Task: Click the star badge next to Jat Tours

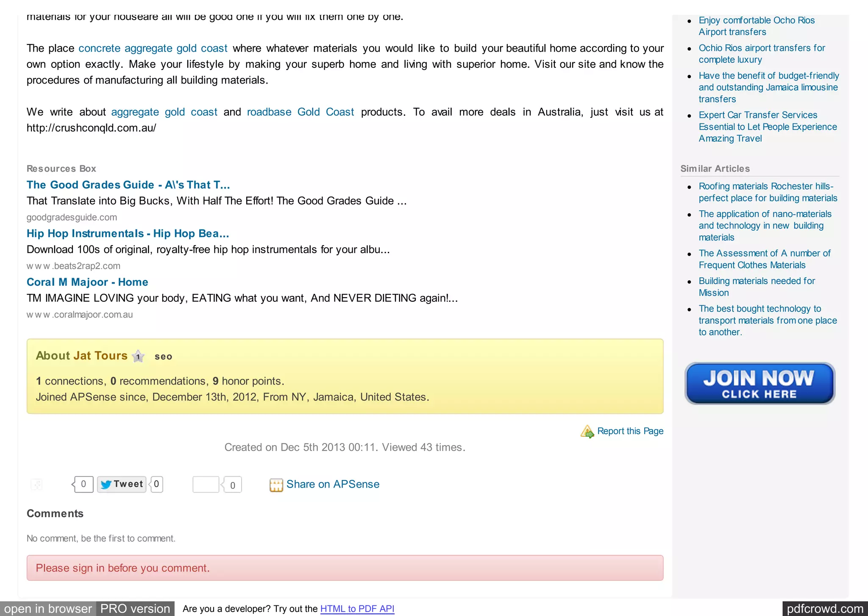Action: click(x=138, y=356)
